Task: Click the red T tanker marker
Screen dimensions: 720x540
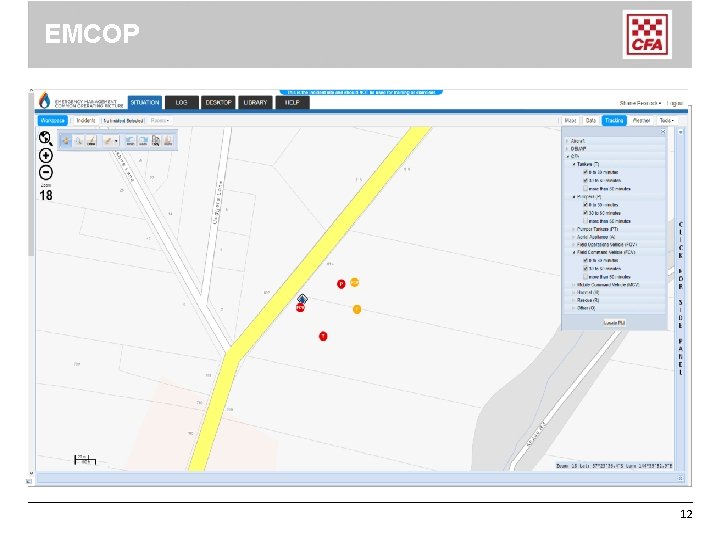Action: [323, 337]
